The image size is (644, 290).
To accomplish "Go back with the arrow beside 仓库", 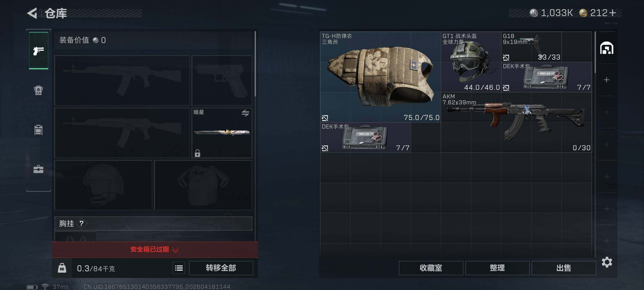I will 32,13.
